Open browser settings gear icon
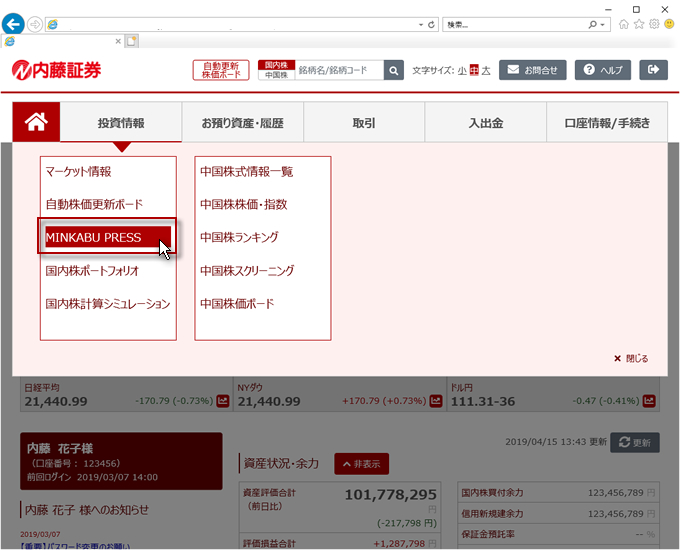The width and height of the screenshot is (680, 550). click(x=655, y=24)
